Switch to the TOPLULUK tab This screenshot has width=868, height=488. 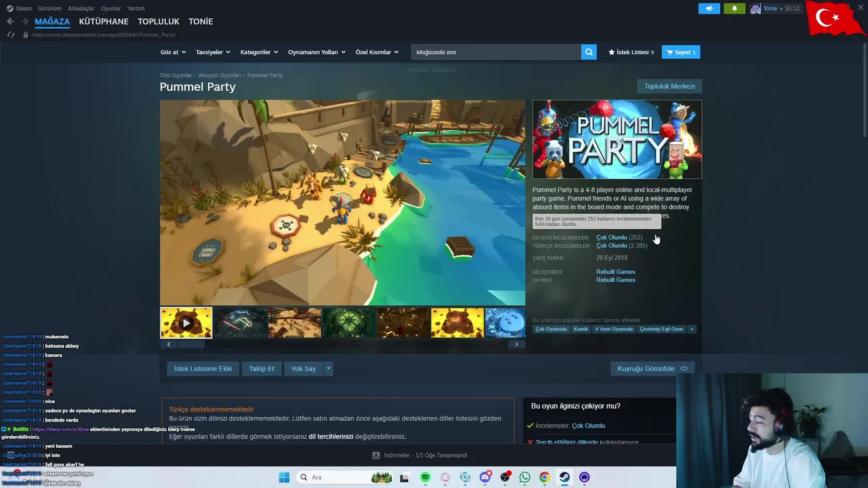click(x=159, y=22)
